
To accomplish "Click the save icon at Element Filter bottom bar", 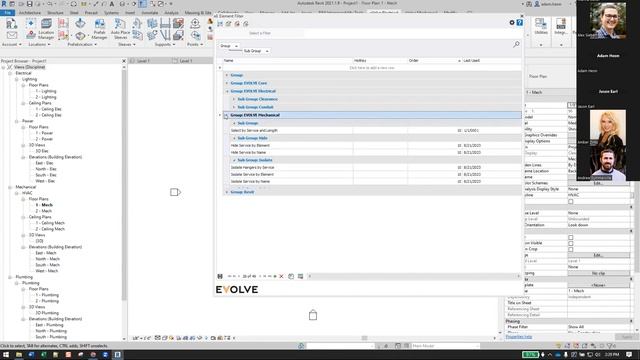I will pyautogui.click(x=220, y=276).
